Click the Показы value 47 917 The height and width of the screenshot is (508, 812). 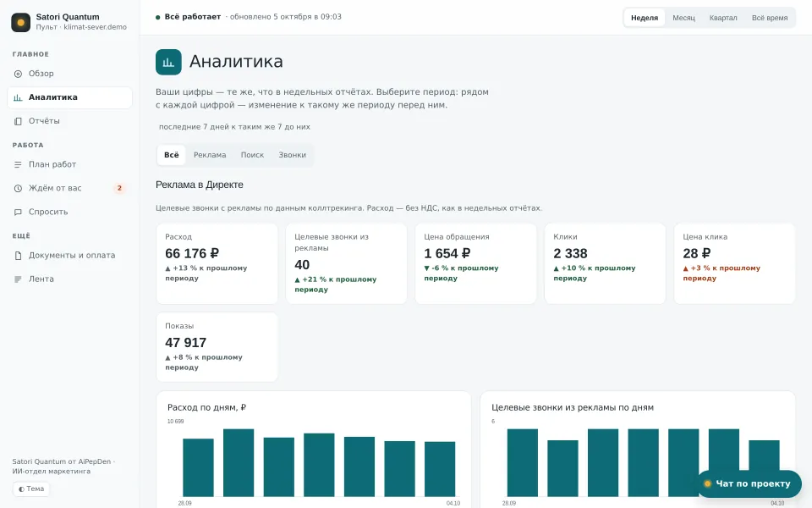185,343
